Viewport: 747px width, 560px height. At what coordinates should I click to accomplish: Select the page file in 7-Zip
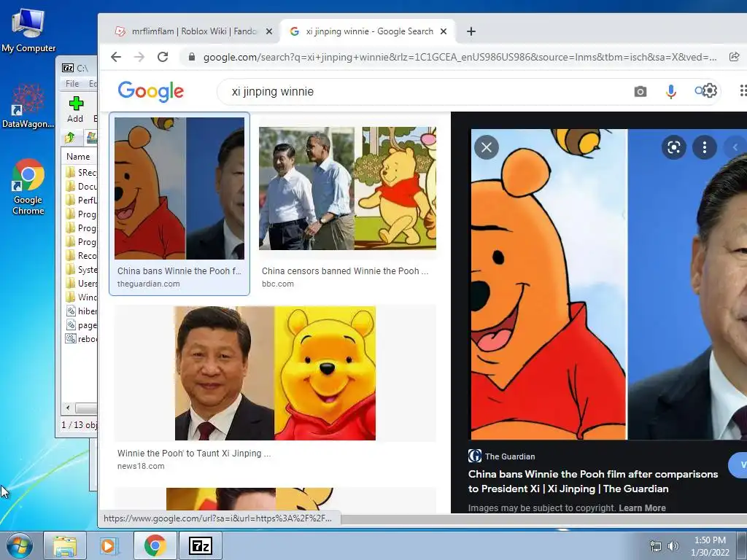[81, 324]
